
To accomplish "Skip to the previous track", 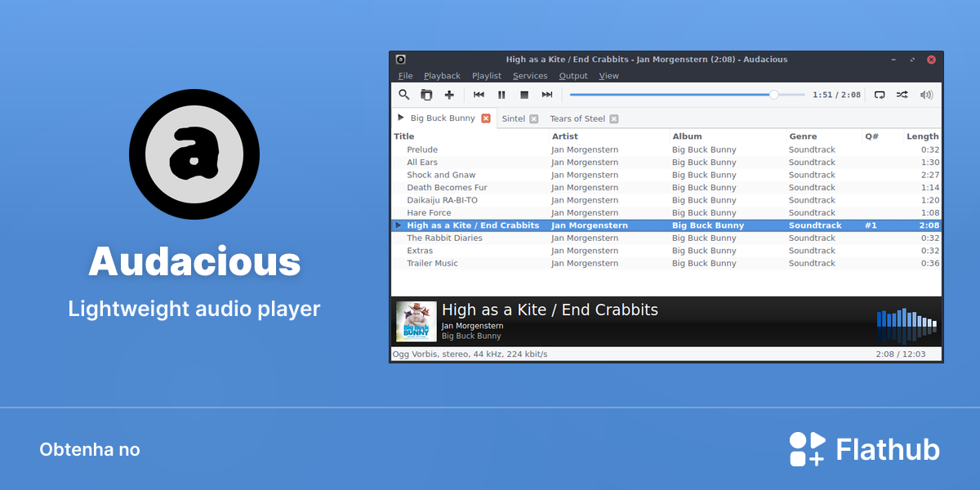I will click(x=479, y=95).
